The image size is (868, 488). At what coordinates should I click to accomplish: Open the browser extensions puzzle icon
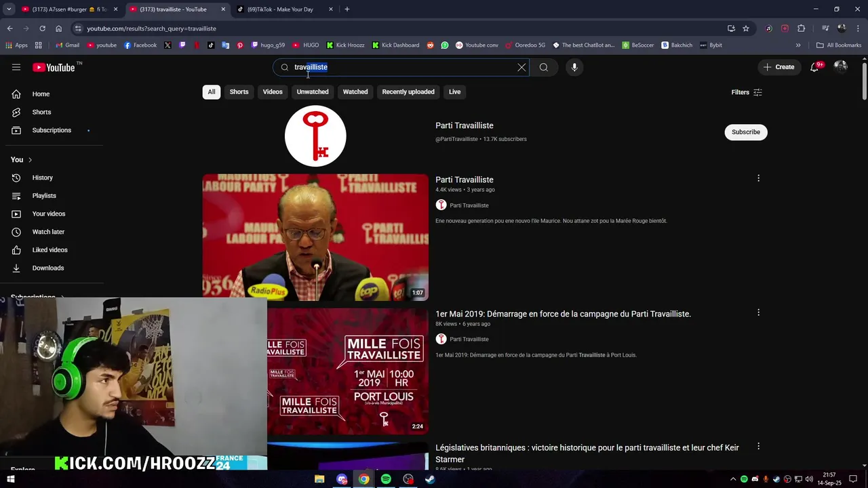coord(801,28)
